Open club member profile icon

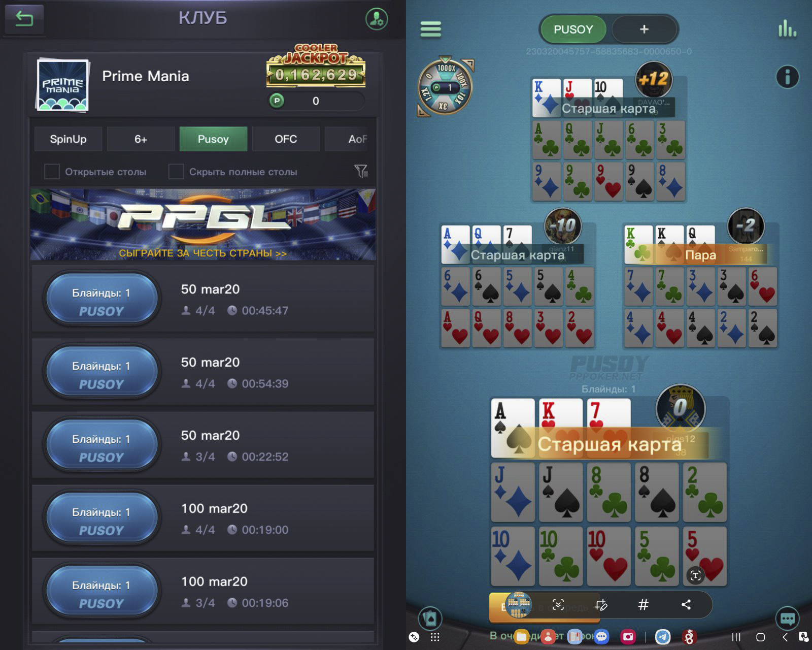pyautogui.click(x=377, y=19)
